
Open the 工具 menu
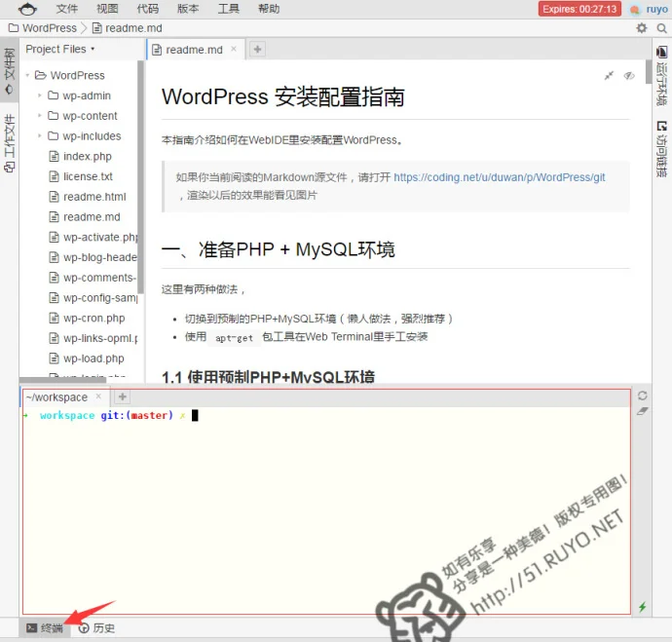tap(229, 9)
